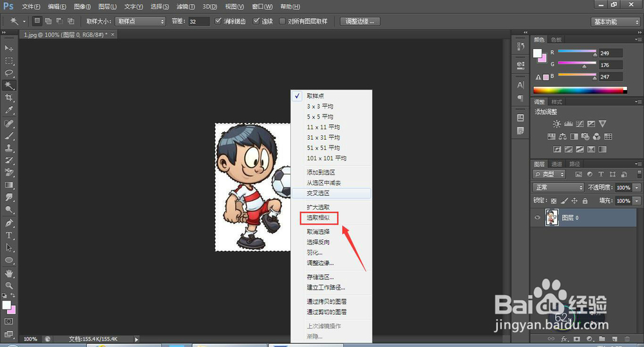The width and height of the screenshot is (644, 347).
Task: Select the Pen tool
Action: [9, 223]
